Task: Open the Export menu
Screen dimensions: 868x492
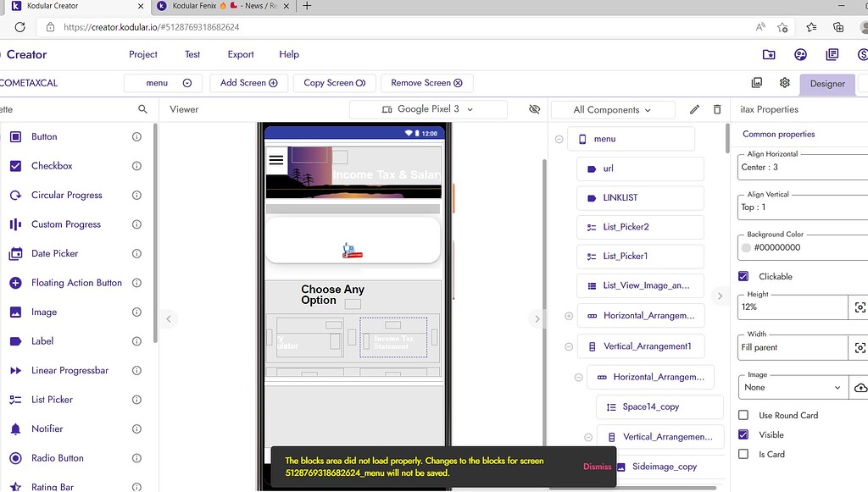Action: coord(241,54)
